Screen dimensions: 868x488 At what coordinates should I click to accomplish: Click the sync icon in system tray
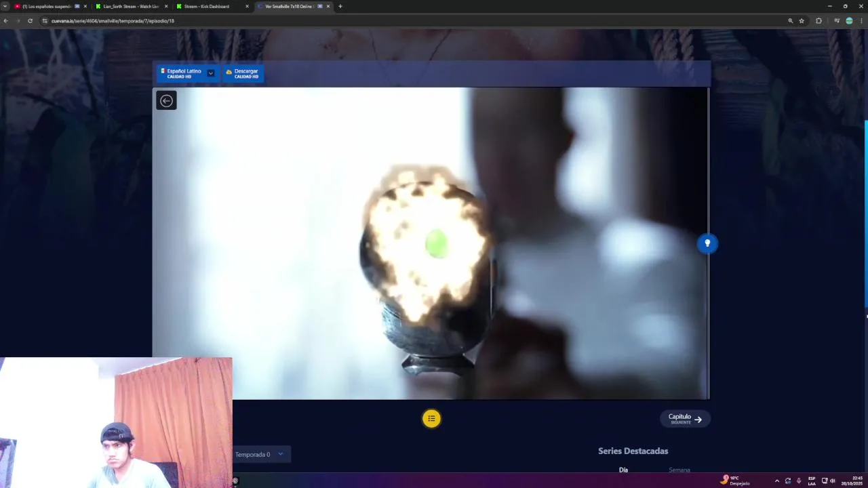pyautogui.click(x=787, y=481)
